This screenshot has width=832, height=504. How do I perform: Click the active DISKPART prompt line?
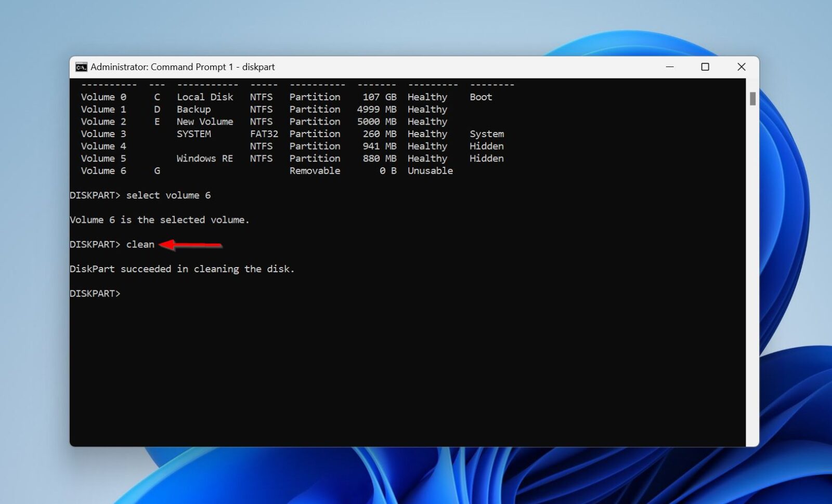[x=95, y=293]
